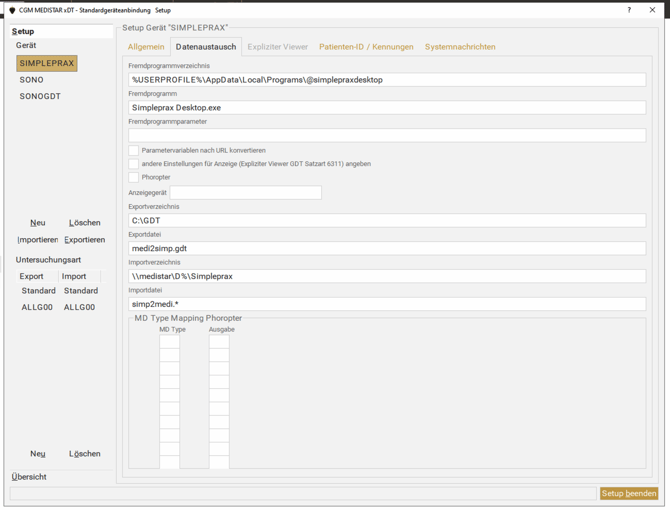Select SONO device in list
The width and height of the screenshot is (670, 510).
(31, 80)
